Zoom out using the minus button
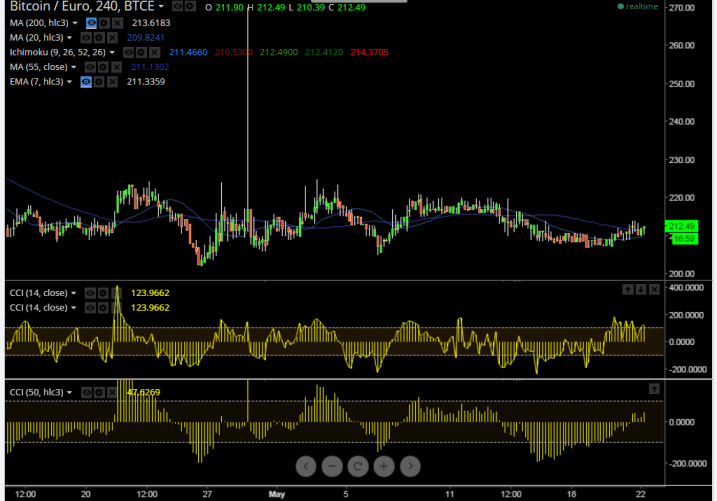Screen dimensions: 717x501 (x=332, y=466)
